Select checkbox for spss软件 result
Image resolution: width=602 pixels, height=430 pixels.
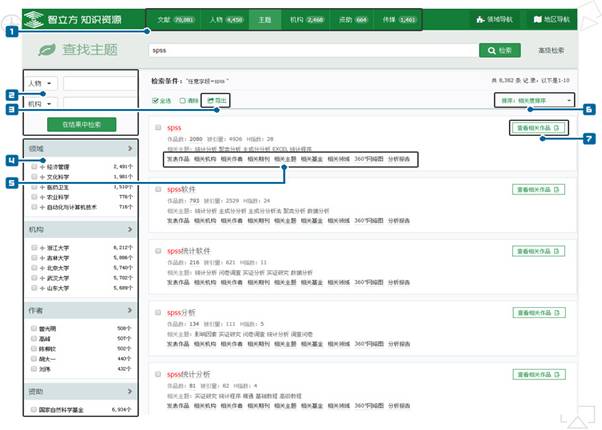[158, 187]
